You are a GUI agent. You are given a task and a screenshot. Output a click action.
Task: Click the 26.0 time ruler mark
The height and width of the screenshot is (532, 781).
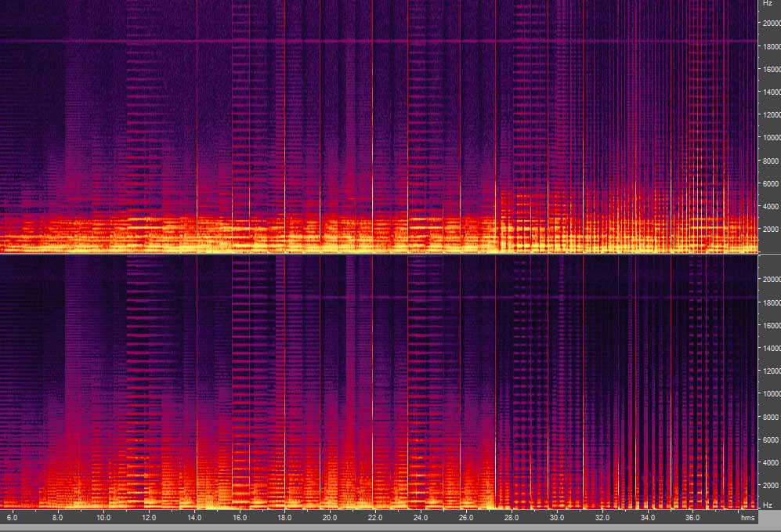tap(466, 518)
